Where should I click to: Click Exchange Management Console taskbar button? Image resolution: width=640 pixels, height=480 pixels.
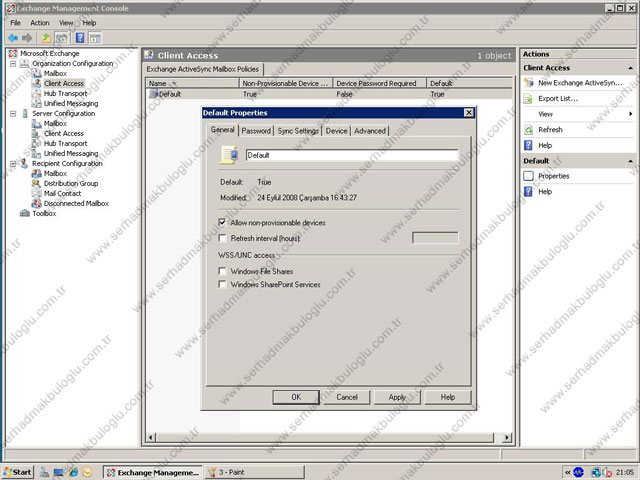tap(153, 472)
